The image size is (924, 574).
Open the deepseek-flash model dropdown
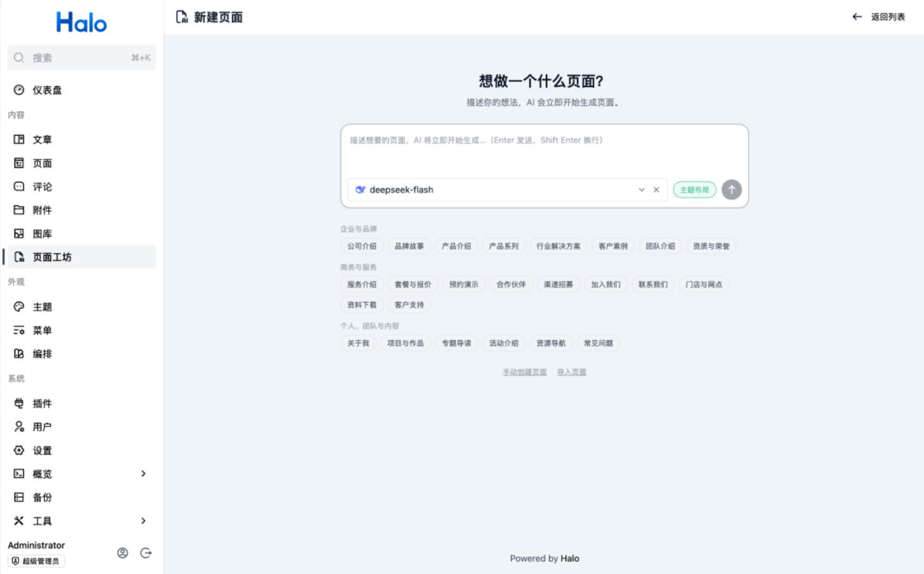pyautogui.click(x=507, y=190)
